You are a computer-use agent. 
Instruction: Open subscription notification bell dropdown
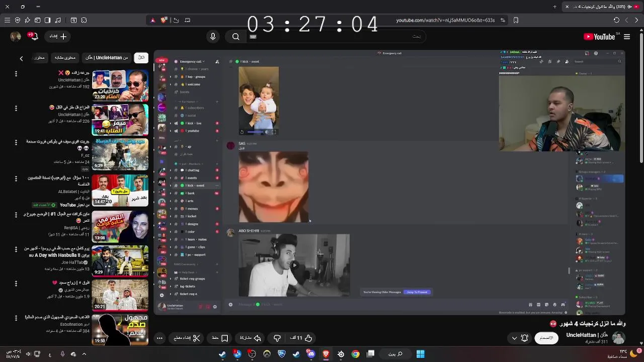[x=520, y=338]
